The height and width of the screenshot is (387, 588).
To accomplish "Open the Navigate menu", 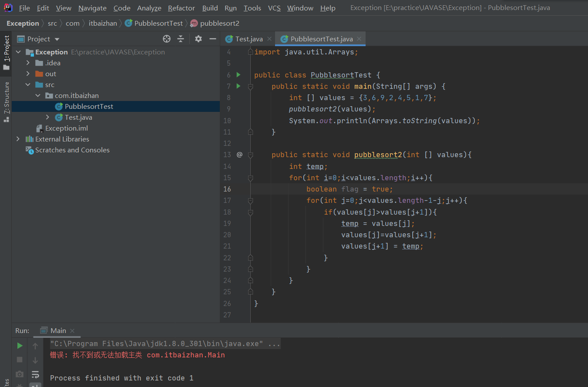I will tap(92, 8).
